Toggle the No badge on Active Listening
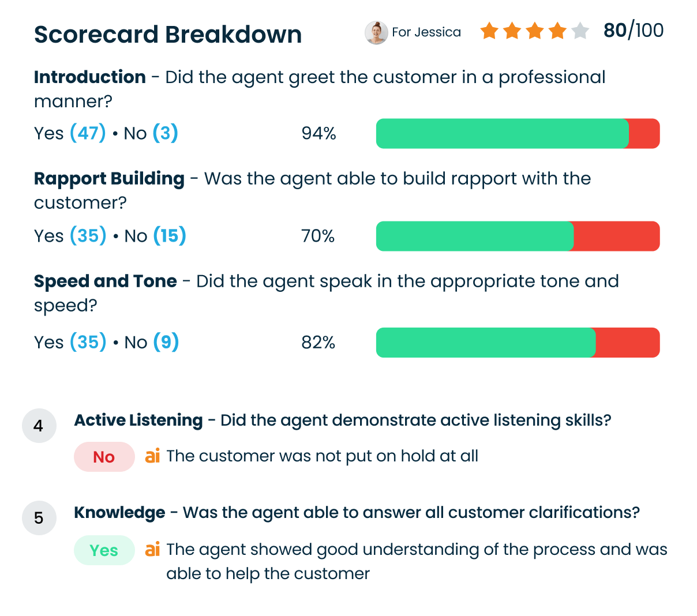Image resolution: width=697 pixels, height=616 pixels. tap(104, 456)
